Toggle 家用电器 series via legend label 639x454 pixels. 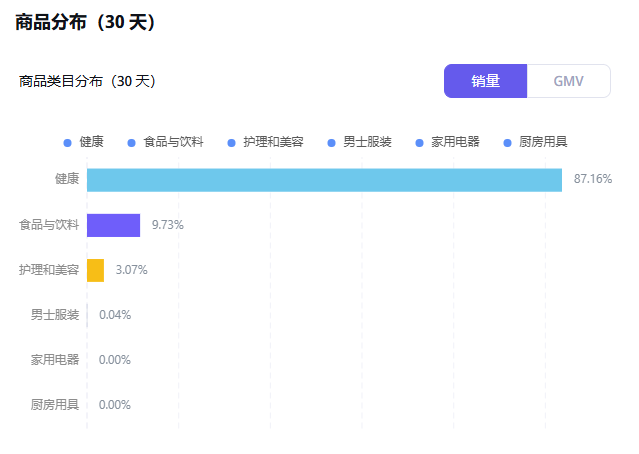click(x=455, y=142)
